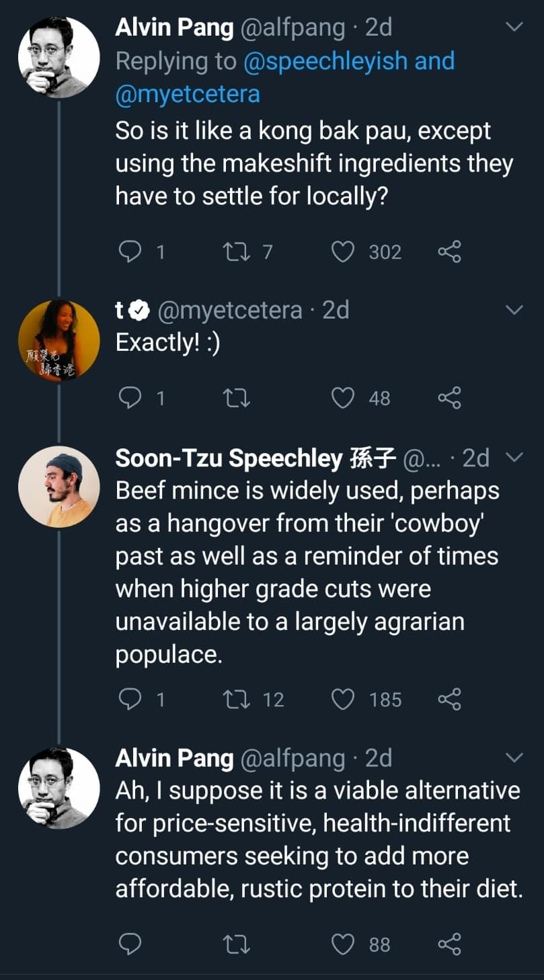Screen dimensions: 544x980
Task: Reply to the beef mince tweet
Action: (128, 700)
